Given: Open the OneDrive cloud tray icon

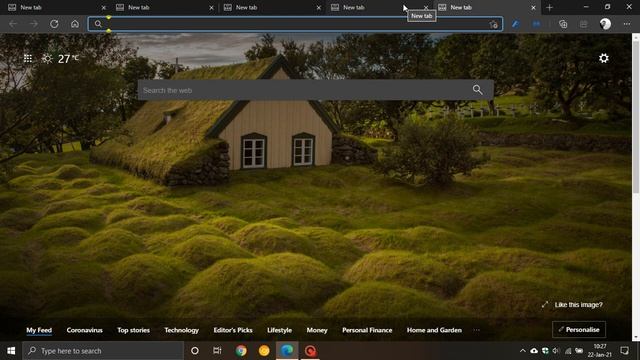Looking at the screenshot, I should pyautogui.click(x=534, y=351).
